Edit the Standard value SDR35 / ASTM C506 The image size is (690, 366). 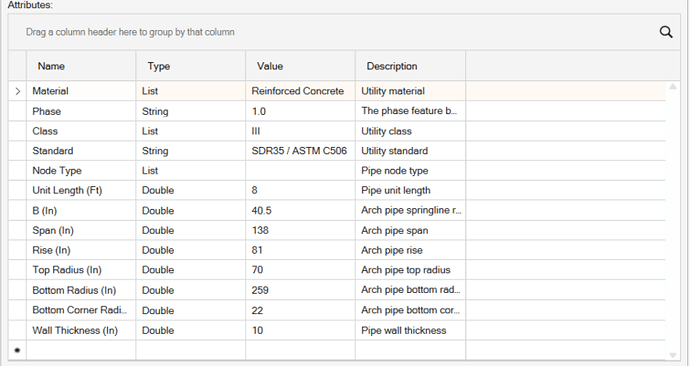pos(300,151)
